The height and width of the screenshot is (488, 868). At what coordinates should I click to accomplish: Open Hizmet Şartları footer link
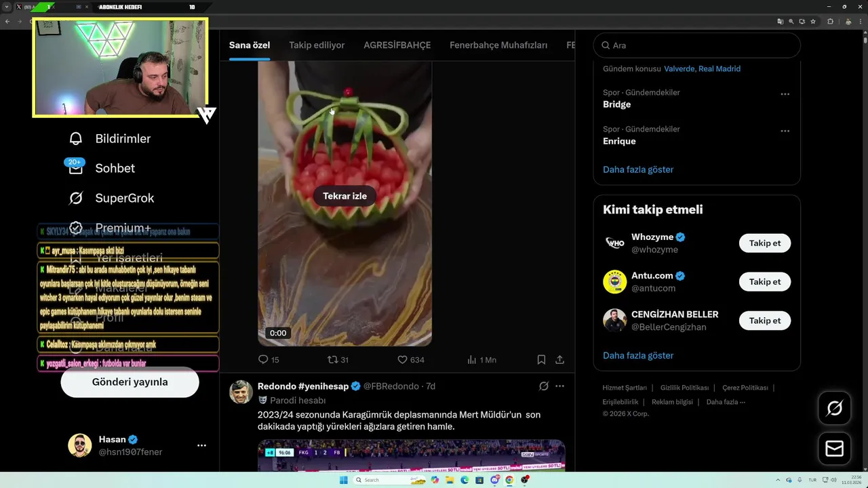pos(625,388)
